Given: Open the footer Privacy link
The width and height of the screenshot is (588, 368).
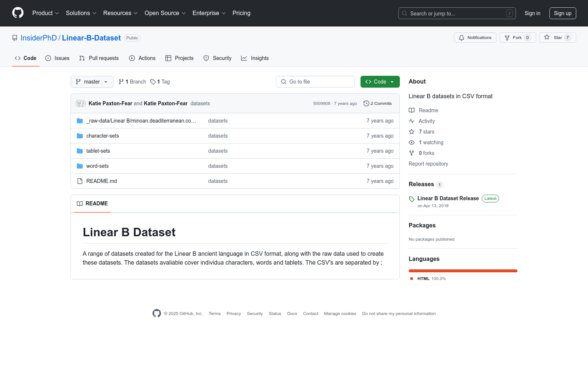Looking at the screenshot, I should [x=234, y=314].
